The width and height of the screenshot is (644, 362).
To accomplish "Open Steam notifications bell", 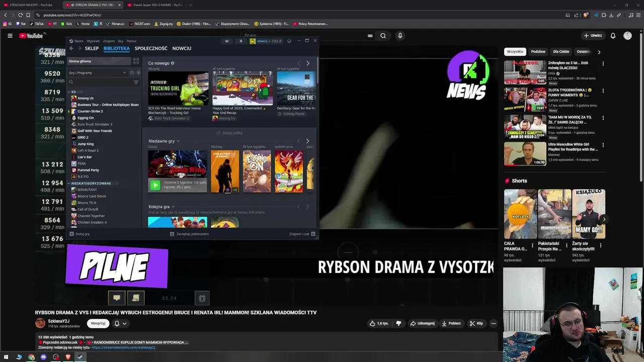I will 240,41.
